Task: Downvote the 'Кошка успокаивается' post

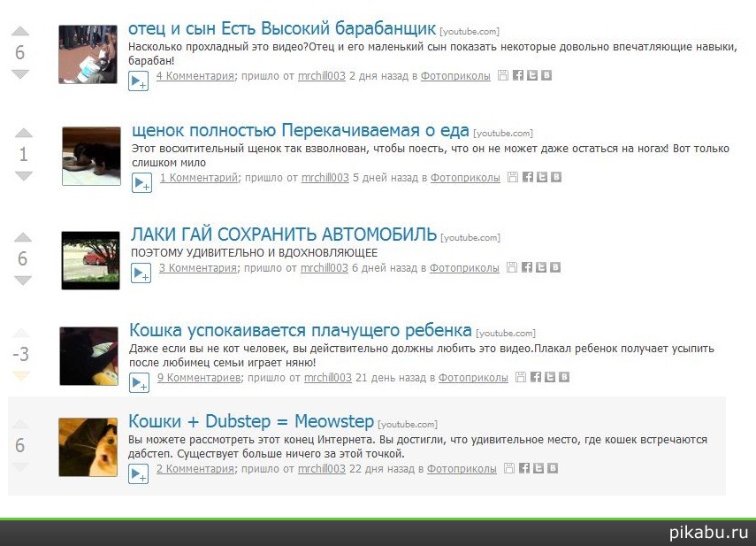Action: [21, 375]
